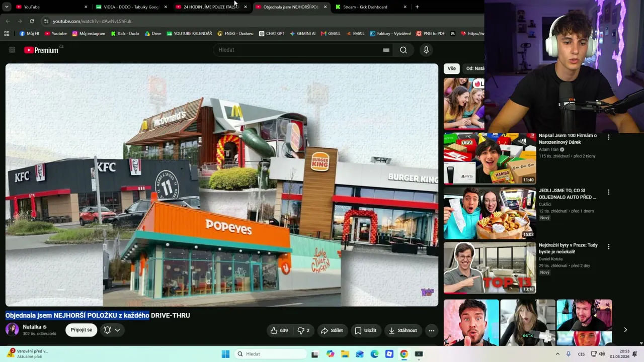Show next Shorts with right arrow

625,330
